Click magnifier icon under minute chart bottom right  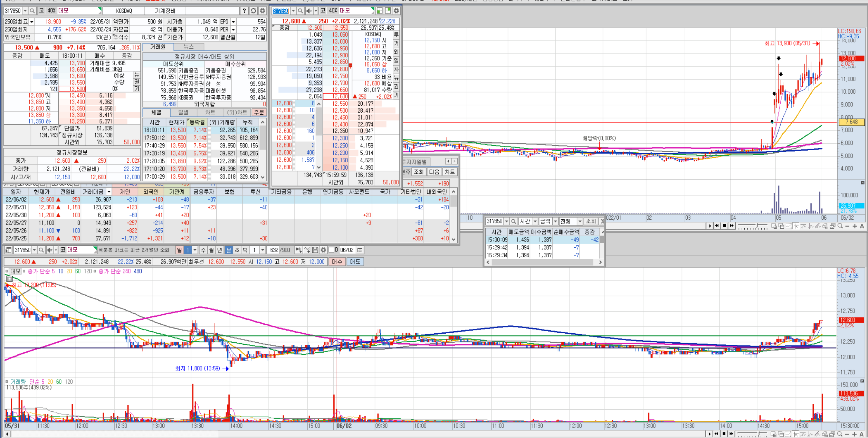tap(840, 434)
